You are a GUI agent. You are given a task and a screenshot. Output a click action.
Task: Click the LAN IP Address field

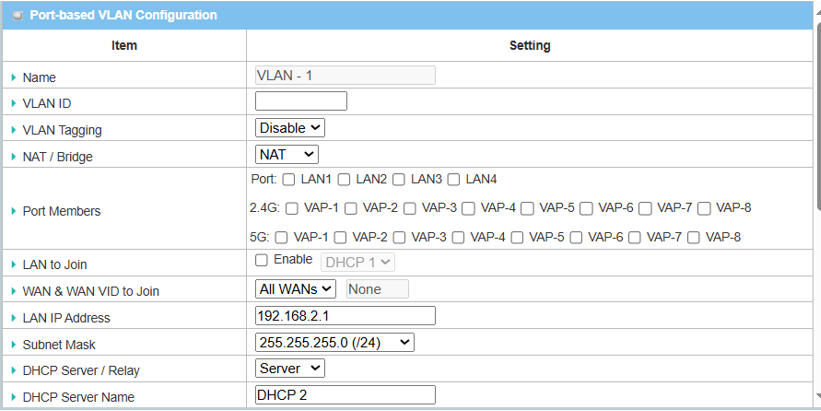pyautogui.click(x=346, y=316)
